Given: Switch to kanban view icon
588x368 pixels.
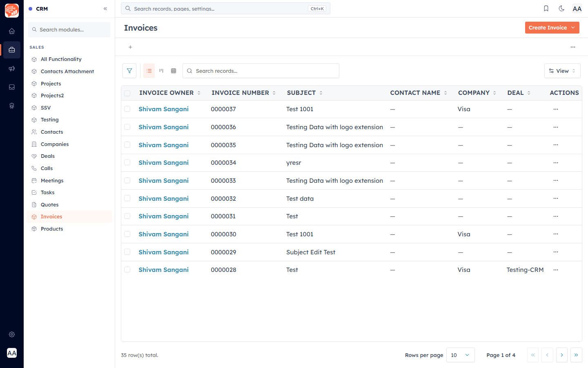Looking at the screenshot, I should click(x=161, y=71).
